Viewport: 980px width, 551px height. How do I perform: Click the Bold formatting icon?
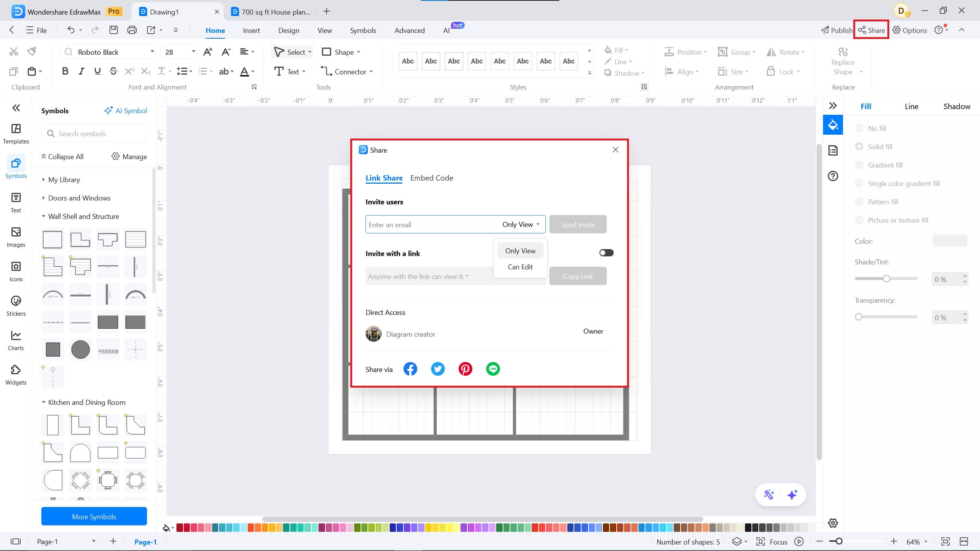click(65, 71)
